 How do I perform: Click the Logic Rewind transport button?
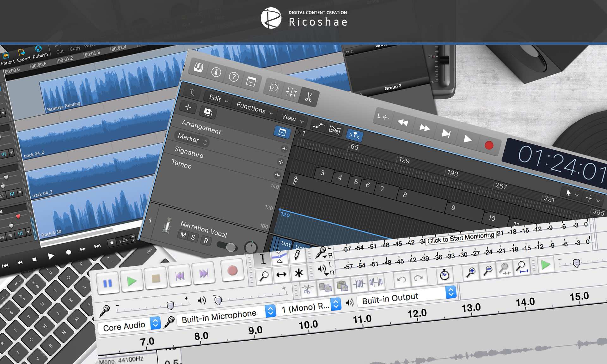[x=403, y=122]
